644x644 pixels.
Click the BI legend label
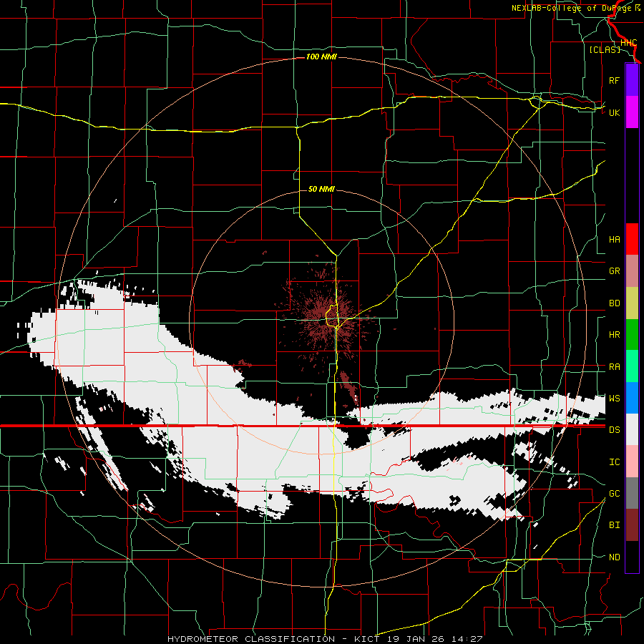(x=615, y=525)
